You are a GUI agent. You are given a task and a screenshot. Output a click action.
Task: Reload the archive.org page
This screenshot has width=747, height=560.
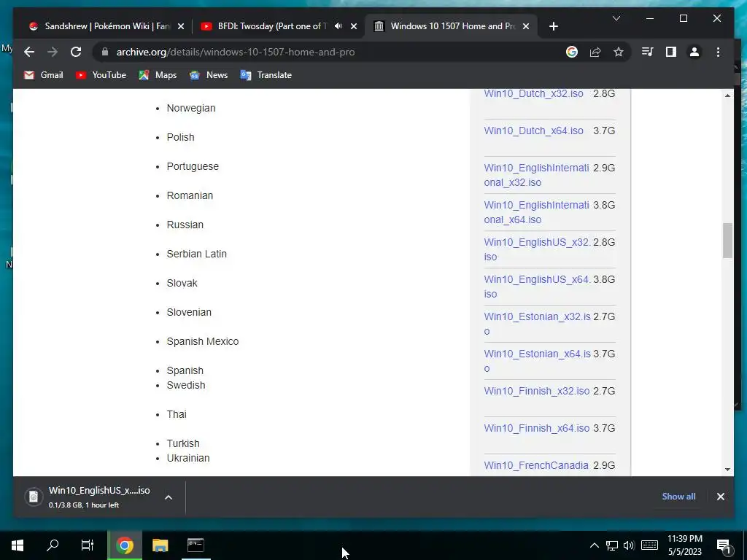76,52
